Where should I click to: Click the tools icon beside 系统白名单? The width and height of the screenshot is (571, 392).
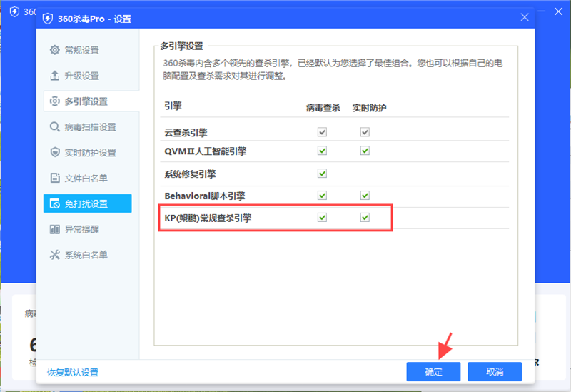[55, 255]
